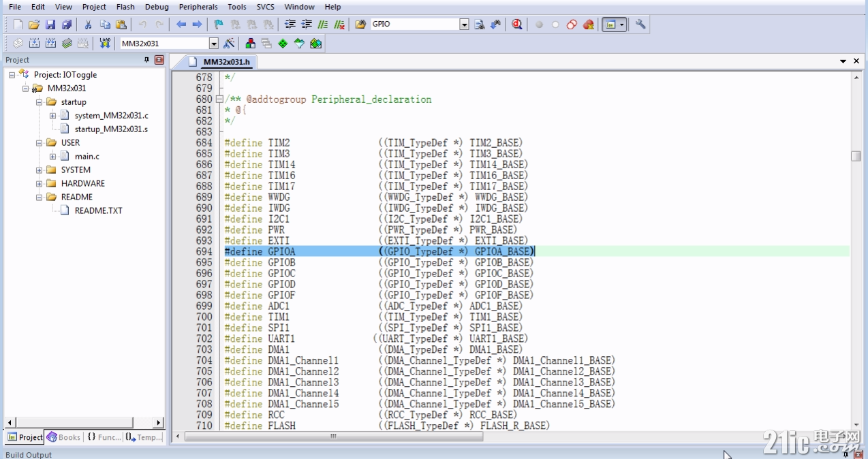Screen dimensions: 868x459
Task: Click in the GPIO find input field
Action: (x=415, y=25)
